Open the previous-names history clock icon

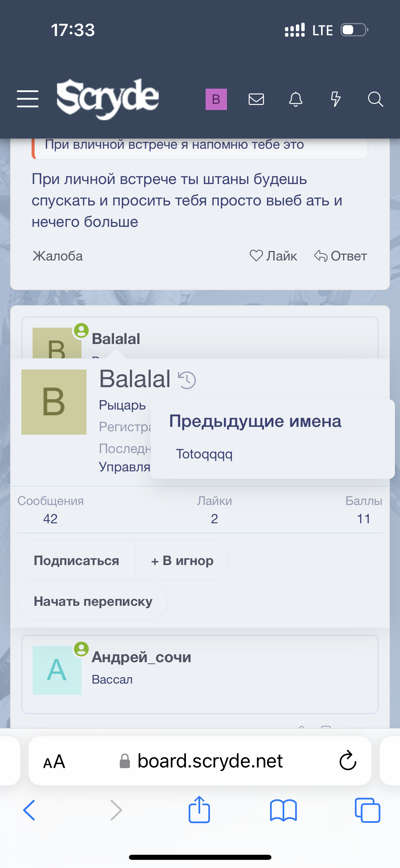pyautogui.click(x=187, y=379)
